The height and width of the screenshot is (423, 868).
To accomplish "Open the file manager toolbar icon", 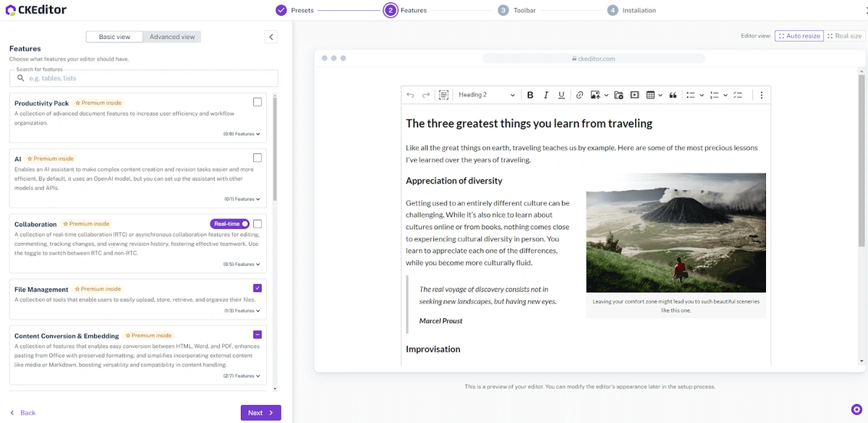I will (618, 95).
